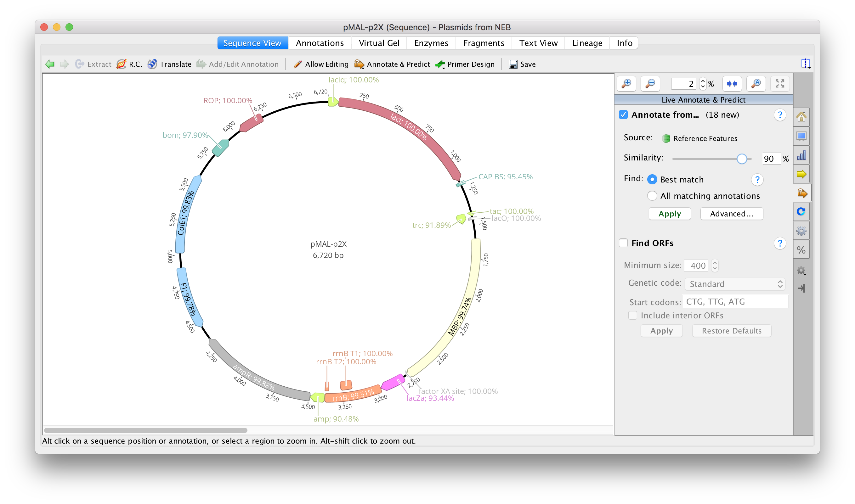Click the Extract toolbar button
Image resolution: width=855 pixels, height=504 pixels.
pyautogui.click(x=93, y=64)
